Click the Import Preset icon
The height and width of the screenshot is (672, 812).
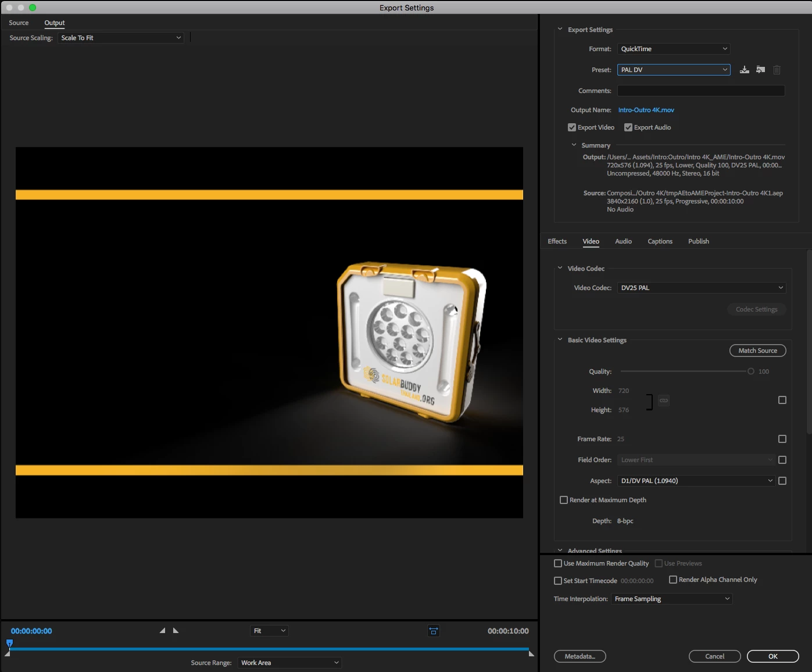point(760,70)
